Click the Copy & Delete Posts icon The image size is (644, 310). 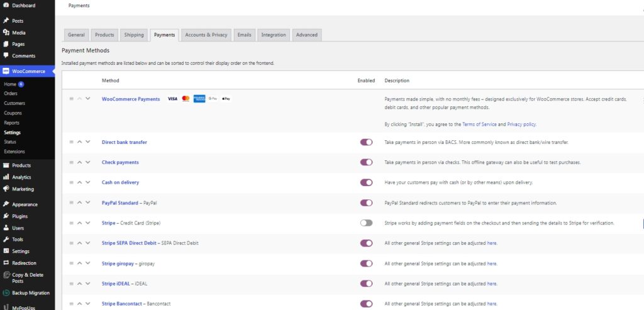click(x=6, y=275)
